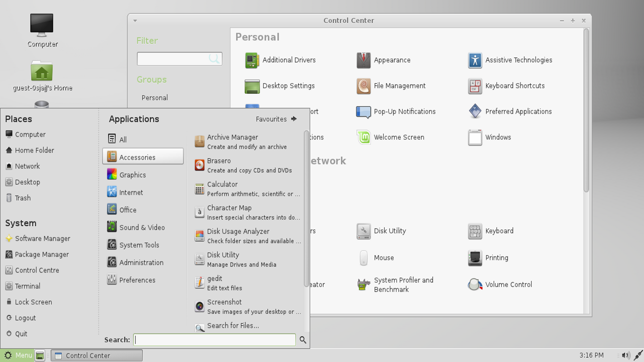
Task: Click the menu Search input field
Action: (x=215, y=340)
